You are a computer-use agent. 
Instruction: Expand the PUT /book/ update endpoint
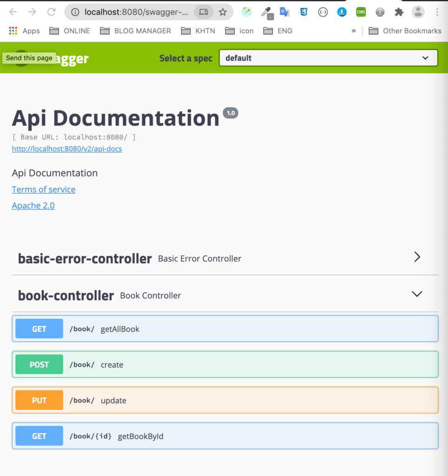[x=225, y=400]
